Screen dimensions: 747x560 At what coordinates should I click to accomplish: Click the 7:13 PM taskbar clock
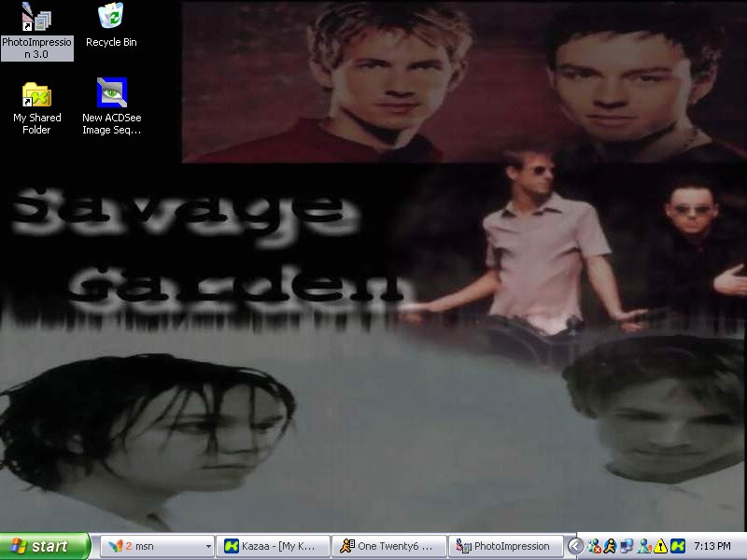click(712, 546)
